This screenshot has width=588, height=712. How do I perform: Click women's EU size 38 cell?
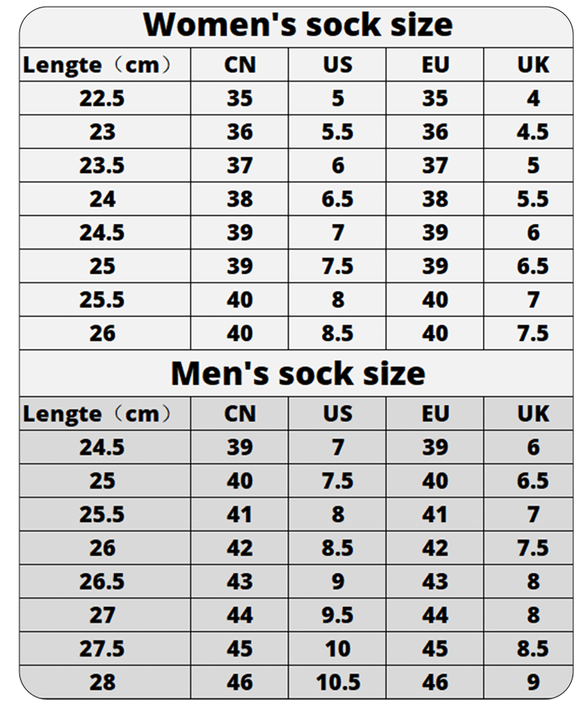[x=434, y=199]
